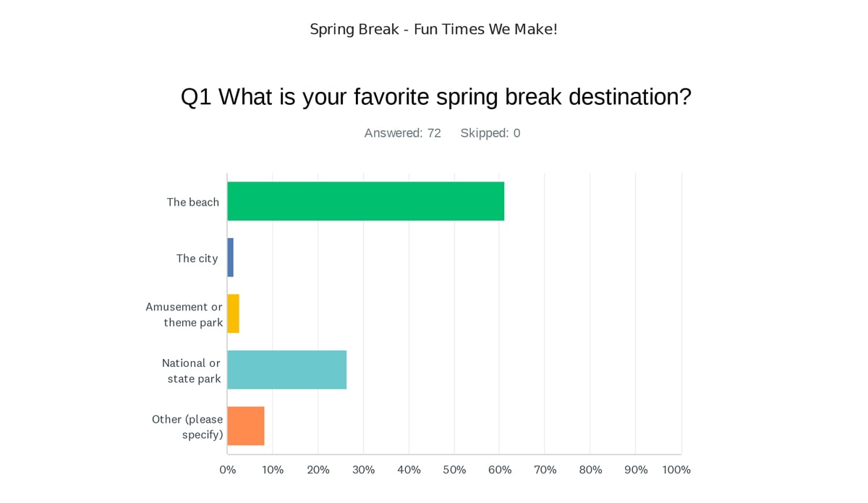Click the 90% axis tick label

click(636, 470)
